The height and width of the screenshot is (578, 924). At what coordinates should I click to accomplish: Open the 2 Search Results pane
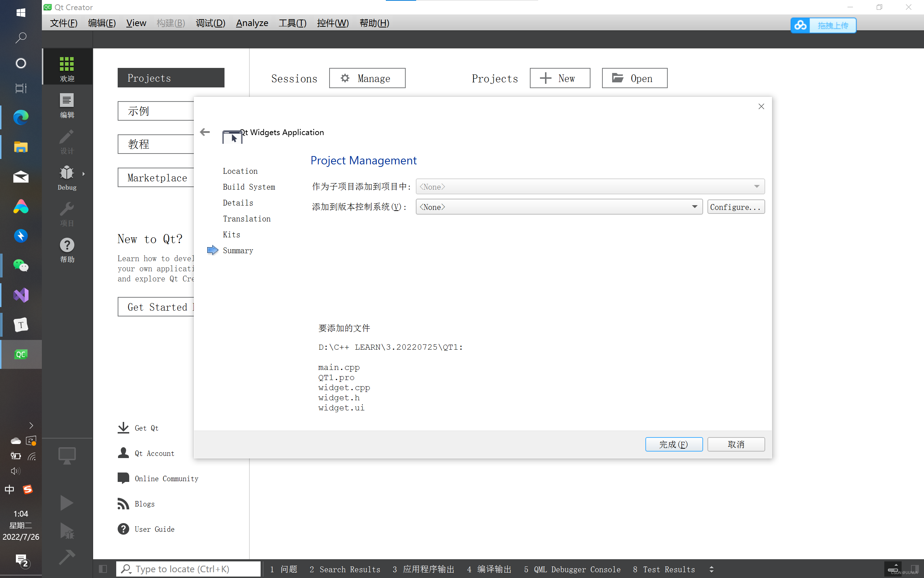click(345, 569)
